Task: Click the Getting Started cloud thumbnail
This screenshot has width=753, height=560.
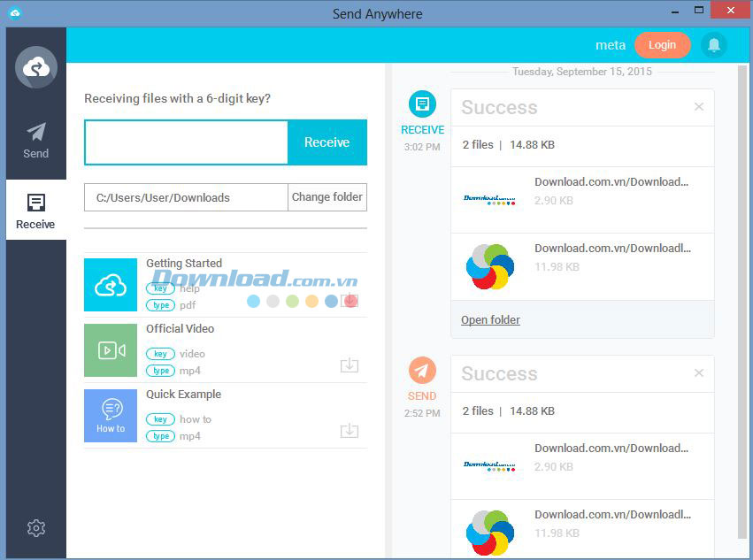Action: coord(111,285)
